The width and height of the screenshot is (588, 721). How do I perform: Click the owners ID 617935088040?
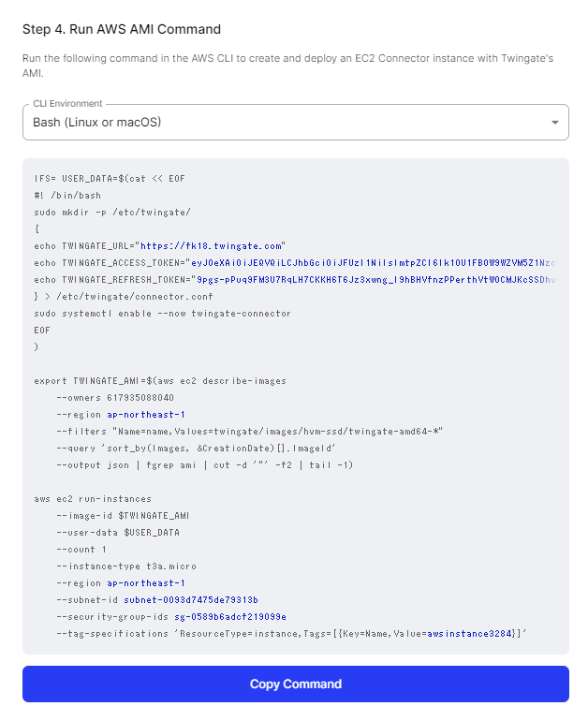click(x=140, y=398)
